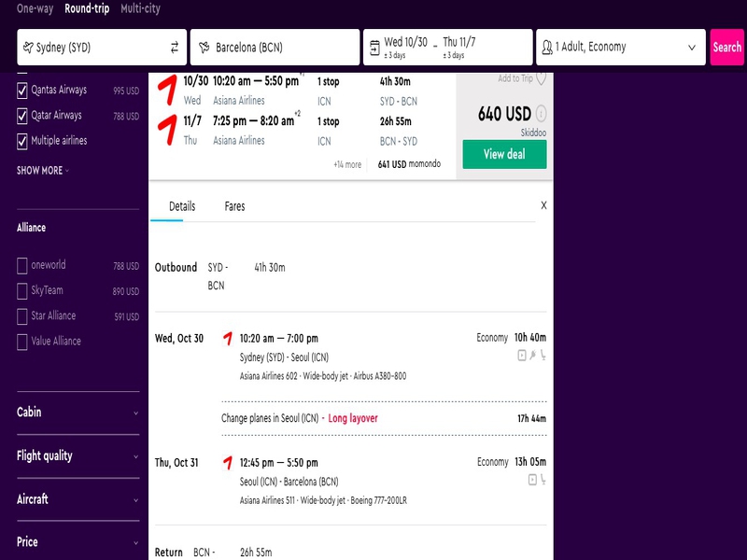Click SHOW MORE under airlines list
Screen dimensions: 747x560
pyautogui.click(x=43, y=171)
